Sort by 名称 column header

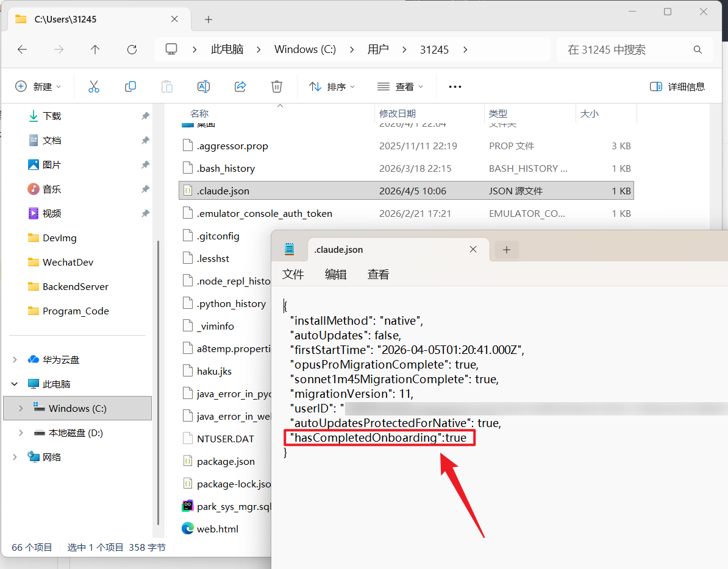tap(199, 113)
